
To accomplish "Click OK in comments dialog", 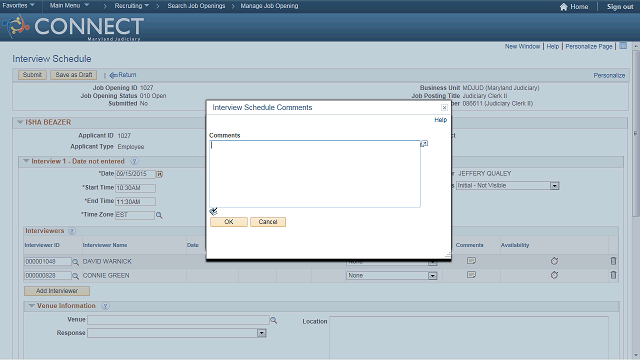I will 229,222.
